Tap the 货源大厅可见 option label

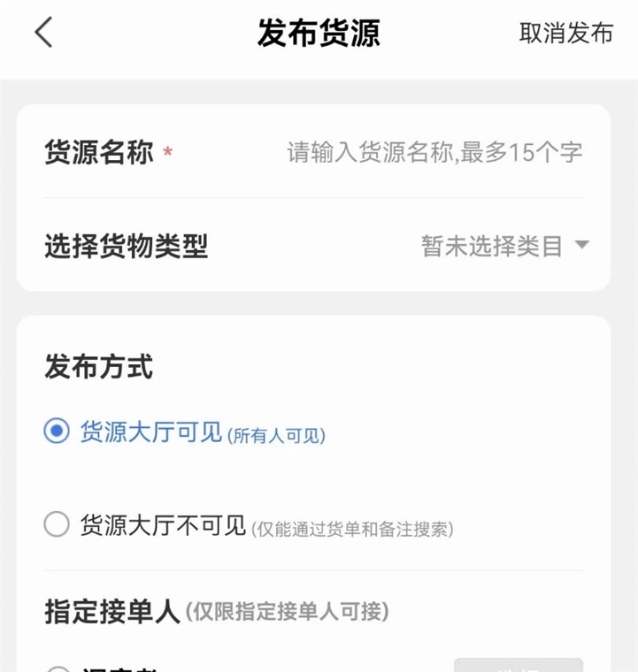click(x=150, y=432)
